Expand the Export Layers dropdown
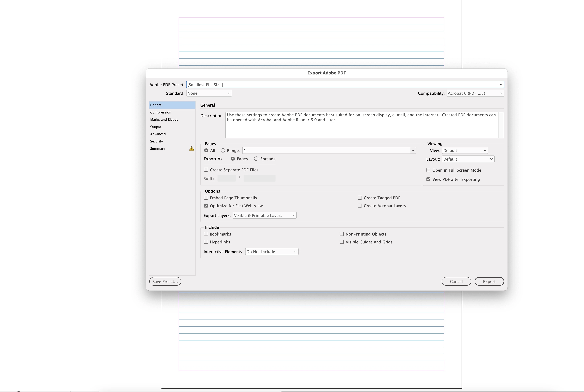This screenshot has height=392, width=584. (264, 215)
